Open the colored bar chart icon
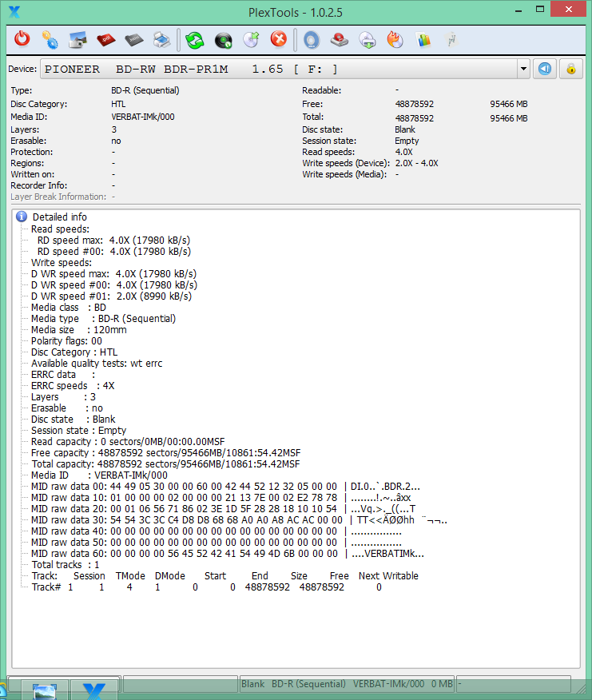 point(423,40)
